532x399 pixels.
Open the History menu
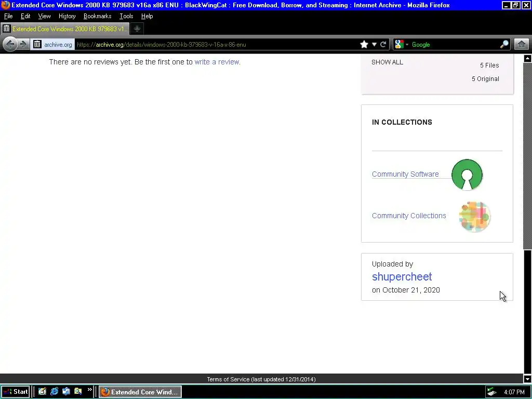pyautogui.click(x=67, y=16)
